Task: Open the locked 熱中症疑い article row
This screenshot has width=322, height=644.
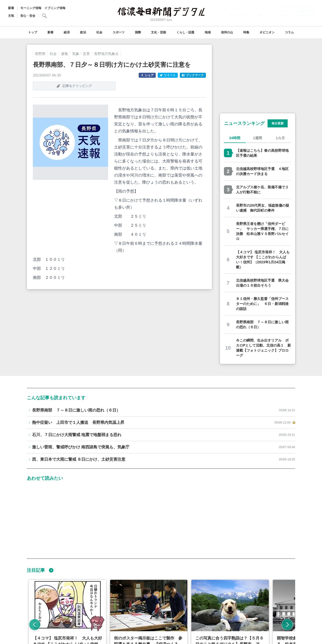Action: (161, 423)
